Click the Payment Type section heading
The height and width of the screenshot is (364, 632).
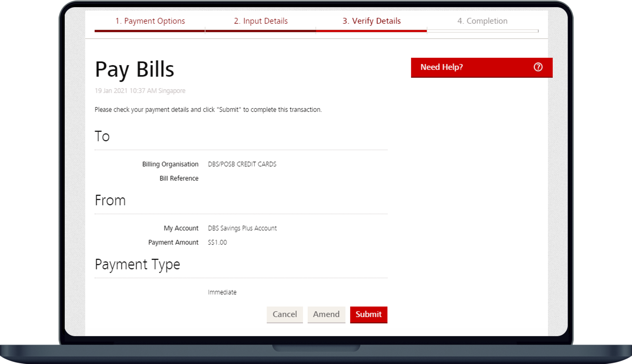[x=137, y=265]
